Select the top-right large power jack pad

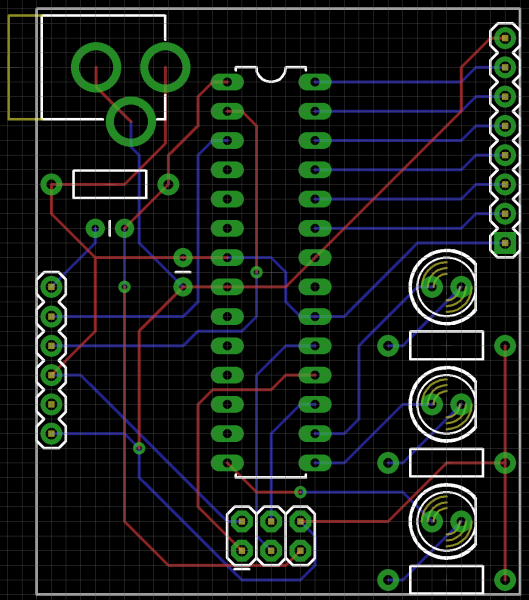click(x=165, y=67)
